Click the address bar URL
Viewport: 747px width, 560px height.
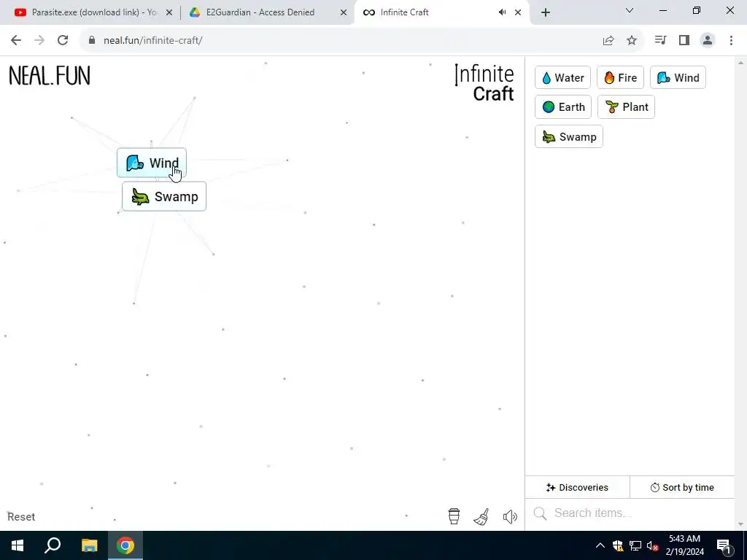(153, 41)
